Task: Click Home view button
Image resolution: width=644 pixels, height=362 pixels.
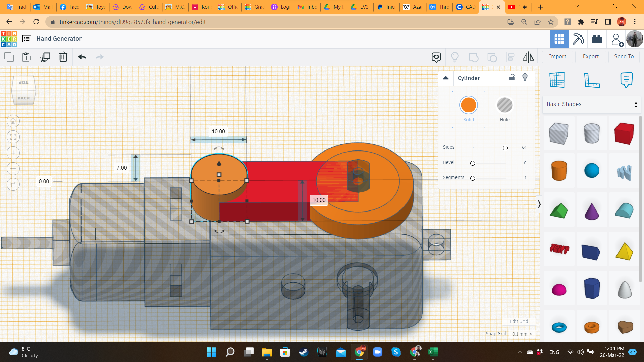Action: click(13, 121)
